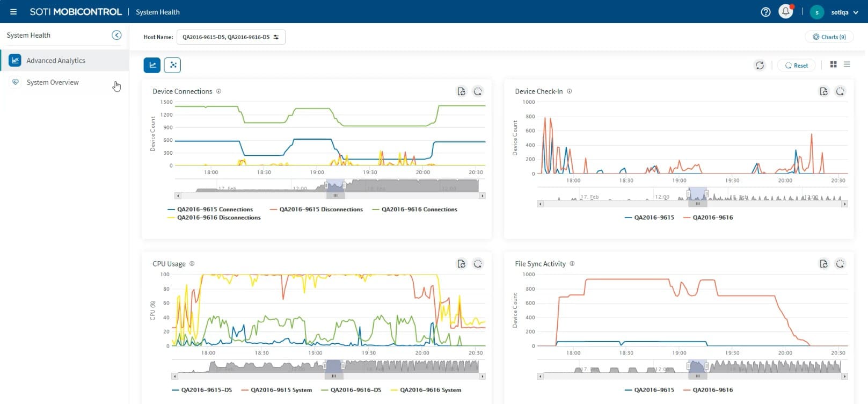Open System Overview in sidebar
The image size is (868, 404).
64,82
